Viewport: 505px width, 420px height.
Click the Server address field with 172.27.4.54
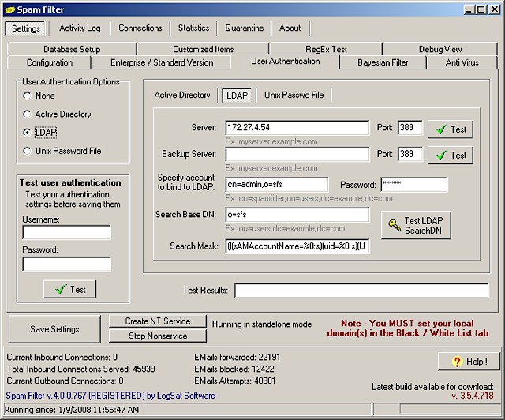click(x=297, y=128)
